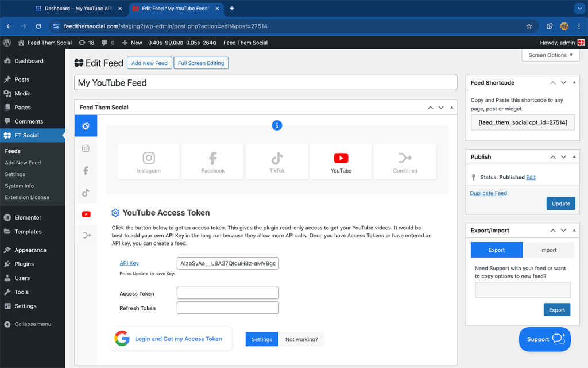Click the Update button
Screen dimensions: 588x368
coord(560,204)
